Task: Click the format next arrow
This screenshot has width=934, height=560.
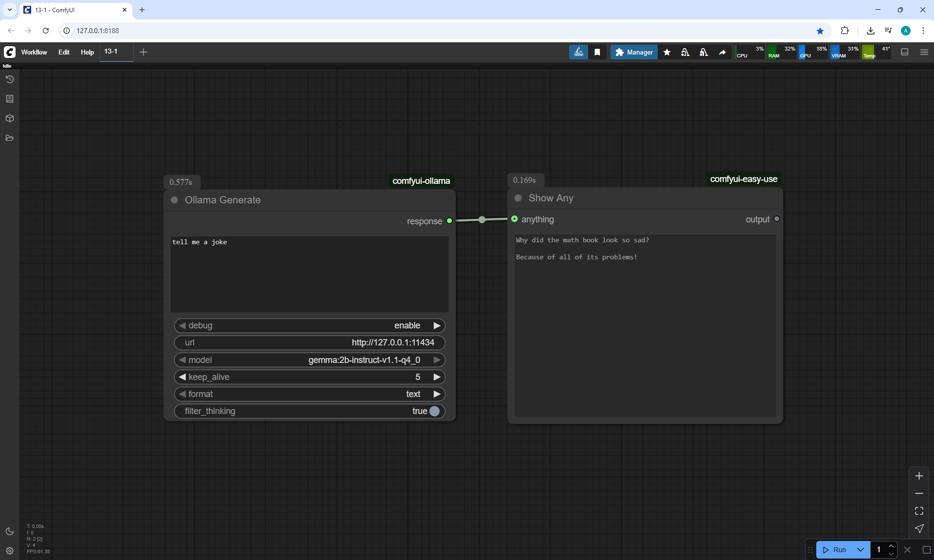Action: pyautogui.click(x=437, y=394)
